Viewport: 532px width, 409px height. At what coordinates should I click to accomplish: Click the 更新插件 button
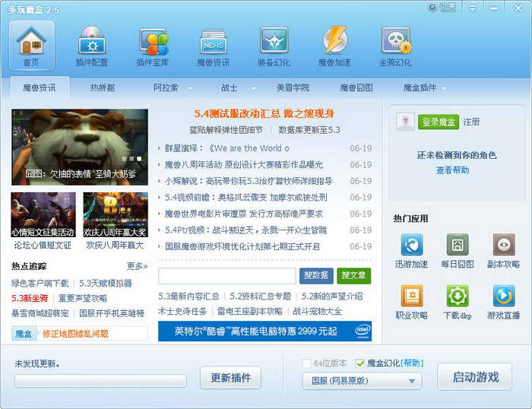click(231, 377)
